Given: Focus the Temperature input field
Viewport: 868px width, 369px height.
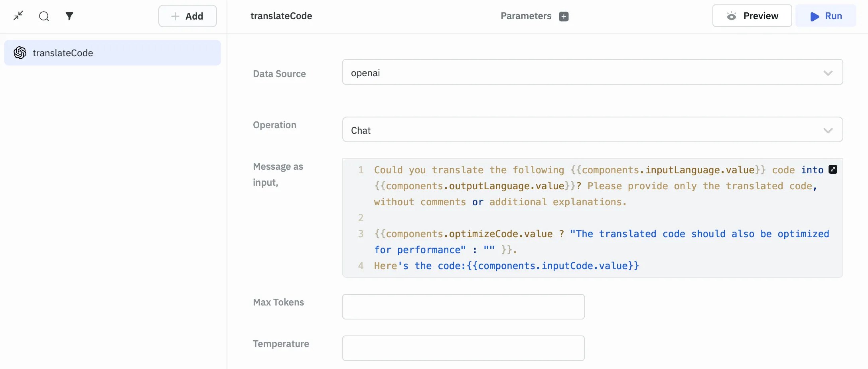Looking at the screenshot, I should coord(463,348).
